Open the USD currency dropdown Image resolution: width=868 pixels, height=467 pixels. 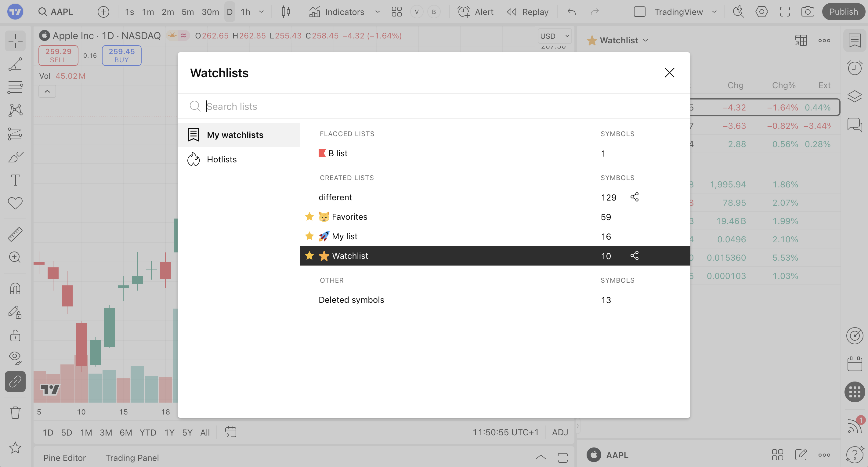tap(554, 36)
